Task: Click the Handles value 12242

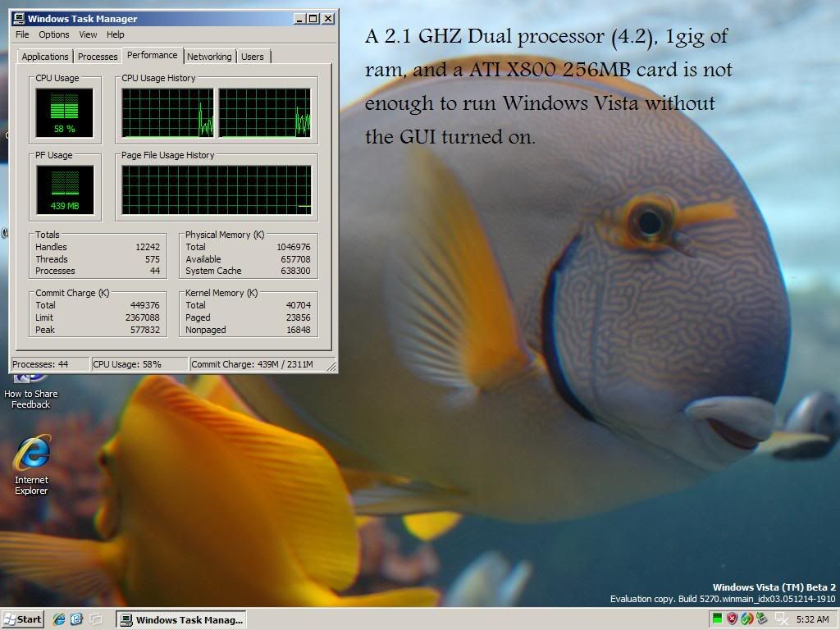Action: (x=148, y=247)
